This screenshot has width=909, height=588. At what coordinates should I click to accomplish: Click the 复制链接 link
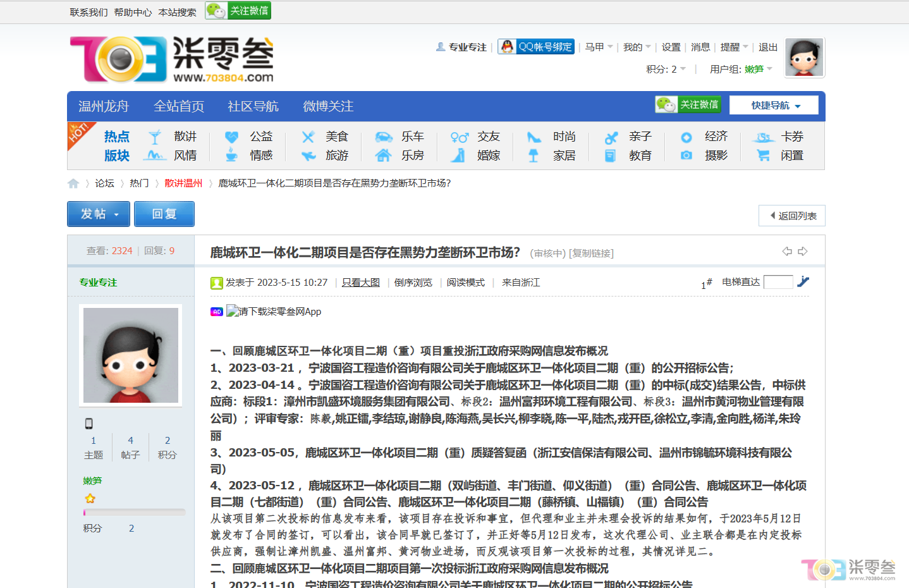(x=591, y=254)
